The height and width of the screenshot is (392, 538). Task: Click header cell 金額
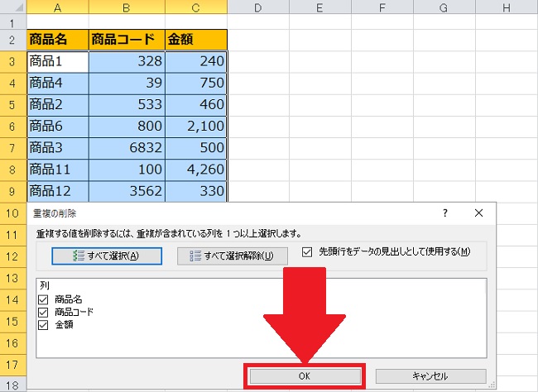196,40
